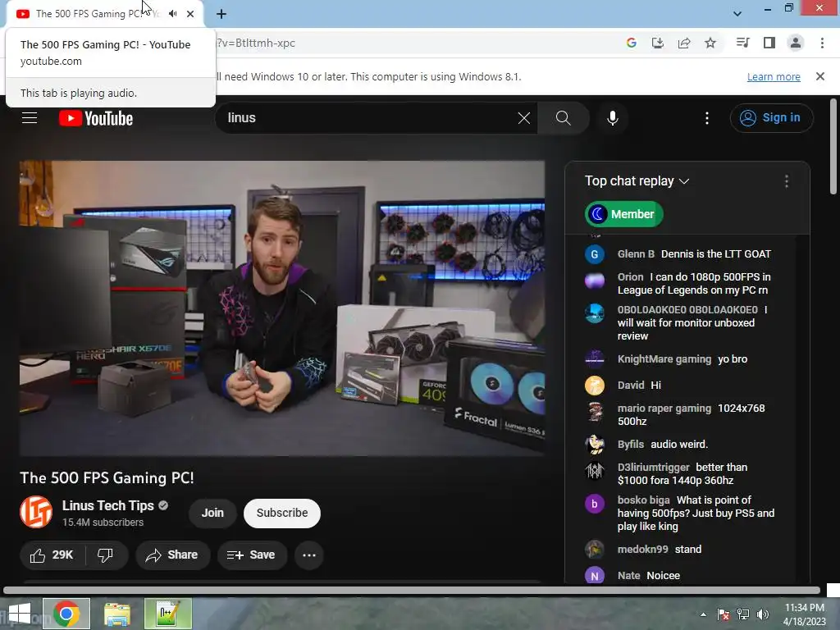
Task: Open the Learn more link
Action: [774, 76]
